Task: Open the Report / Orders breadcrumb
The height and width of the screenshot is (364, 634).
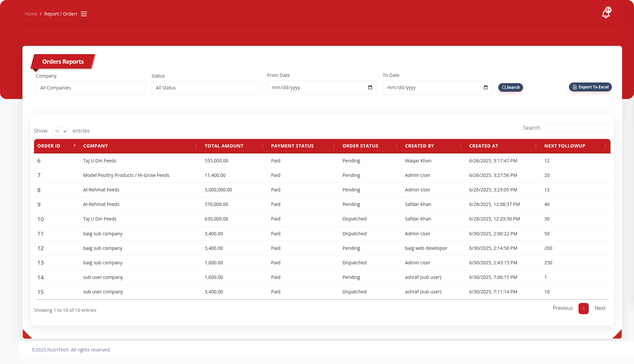Action: point(60,14)
